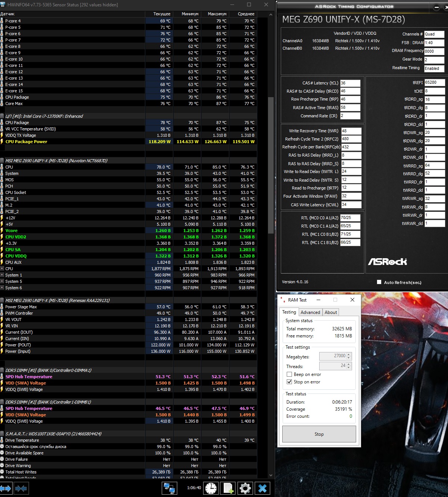Select Intel Core i7-13700KF Enhanced group header
The image size is (448, 497).
click(128, 116)
